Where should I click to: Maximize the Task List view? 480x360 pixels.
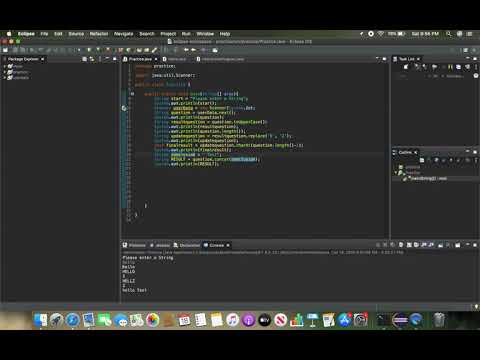click(475, 59)
